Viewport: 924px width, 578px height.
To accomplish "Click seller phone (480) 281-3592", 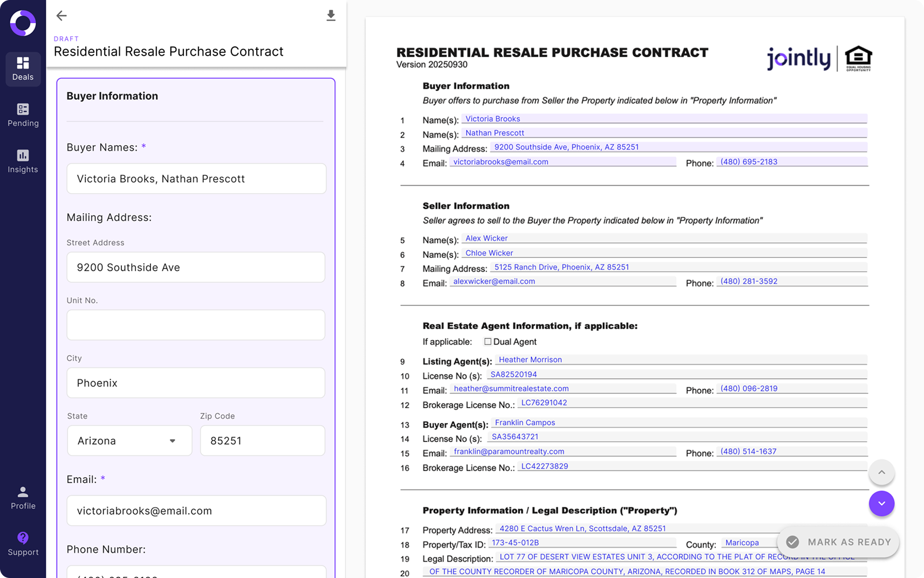I will (x=749, y=281).
